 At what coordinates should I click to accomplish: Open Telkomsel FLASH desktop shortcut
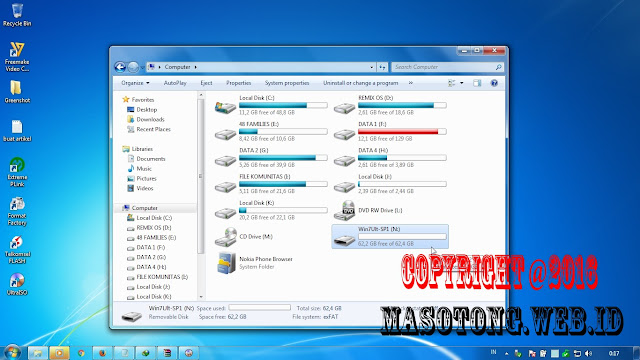[x=17, y=249]
